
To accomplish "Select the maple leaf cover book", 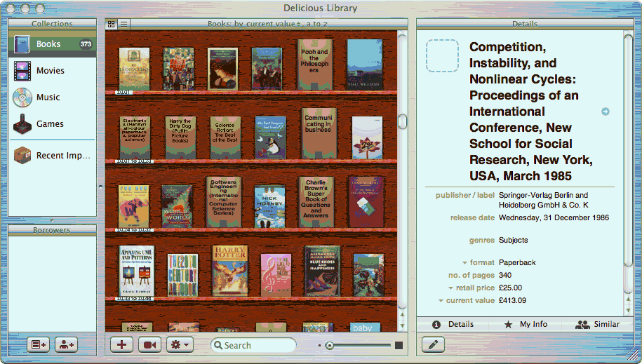I will (x=367, y=137).
